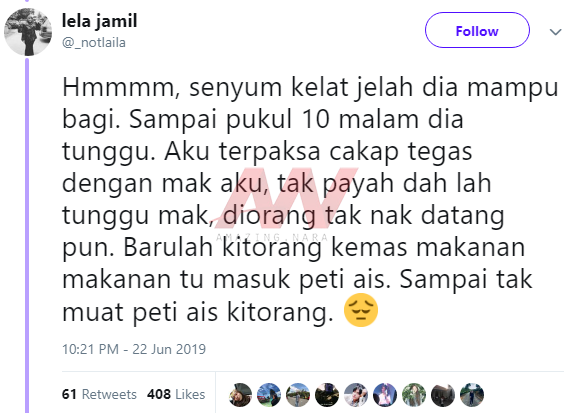Viewport: 568px width, 413px height.
Task: Open the tweet options chevron dropdown
Action: tap(555, 32)
